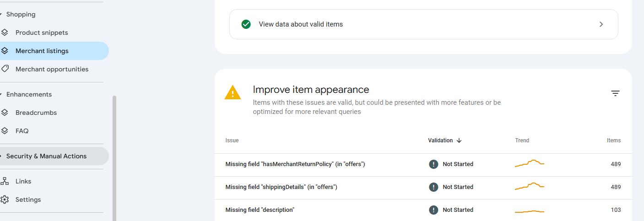644x221 pixels.
Task: Open the filter icon for issues table
Action: (x=615, y=93)
